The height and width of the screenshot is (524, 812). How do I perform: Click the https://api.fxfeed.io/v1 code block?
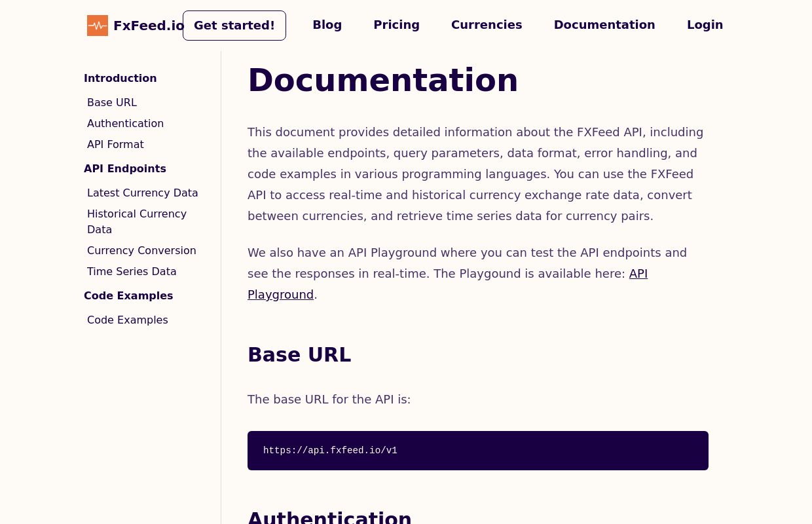pos(478,451)
